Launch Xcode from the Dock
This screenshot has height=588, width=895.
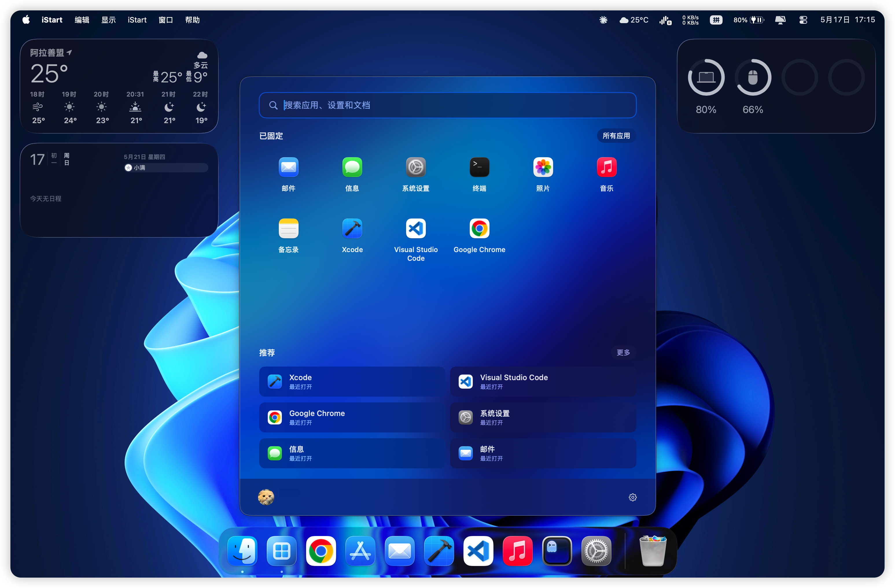pyautogui.click(x=439, y=551)
